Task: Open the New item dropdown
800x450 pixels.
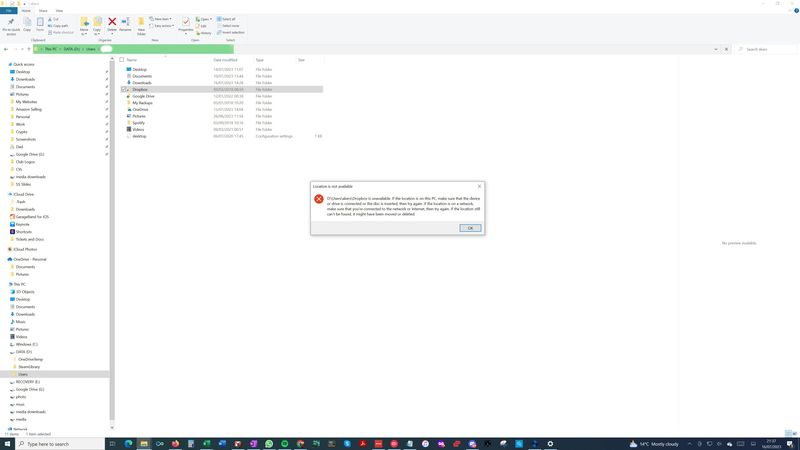Action: 161,19
